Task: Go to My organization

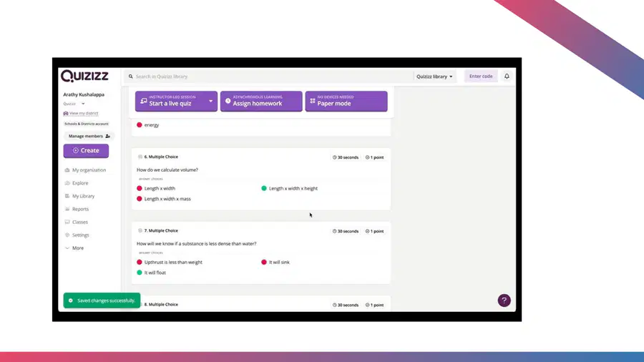Action: coord(85,170)
